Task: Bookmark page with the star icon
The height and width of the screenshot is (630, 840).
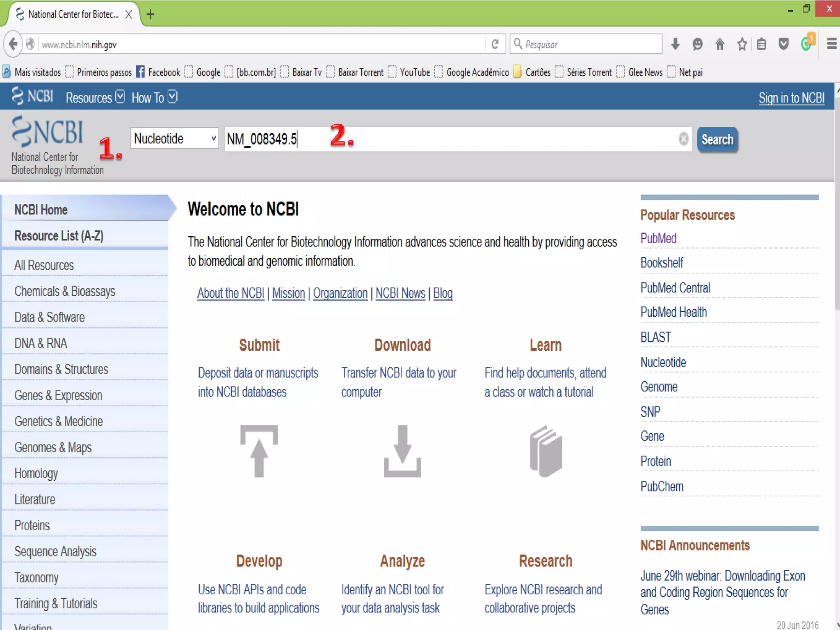Action: click(742, 44)
